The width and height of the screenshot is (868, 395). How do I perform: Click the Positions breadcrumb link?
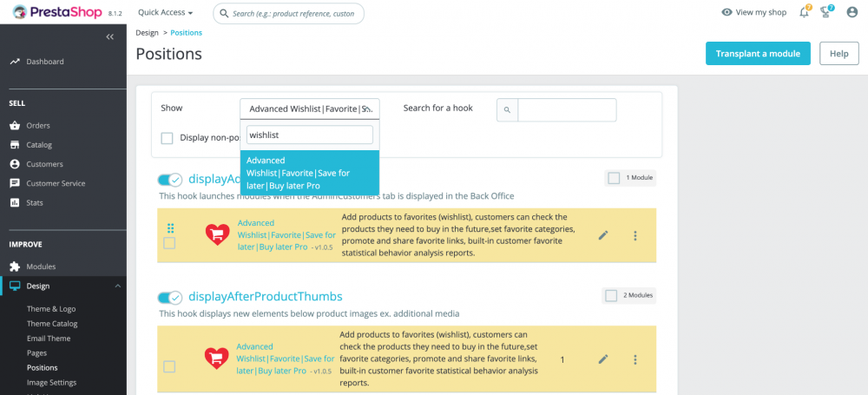186,33
